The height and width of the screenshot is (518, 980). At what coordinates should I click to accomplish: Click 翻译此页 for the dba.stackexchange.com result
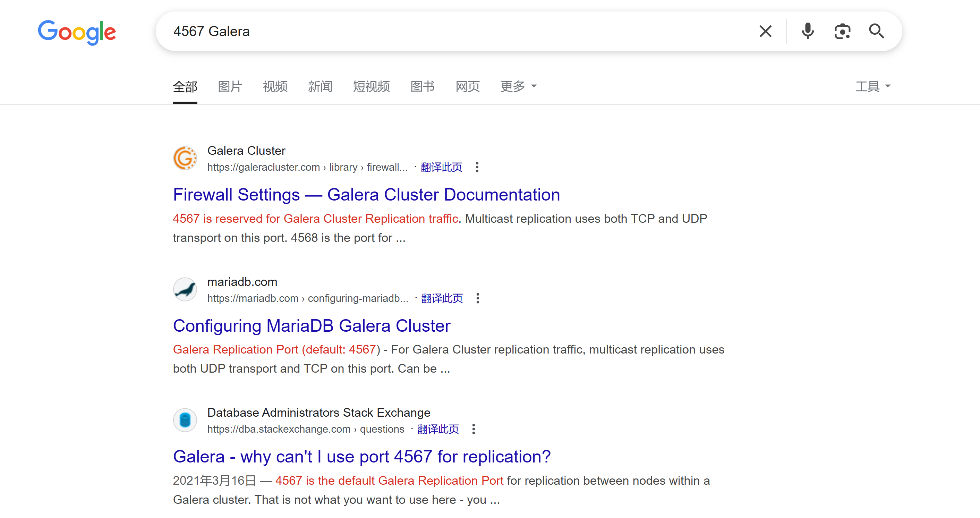pos(438,429)
